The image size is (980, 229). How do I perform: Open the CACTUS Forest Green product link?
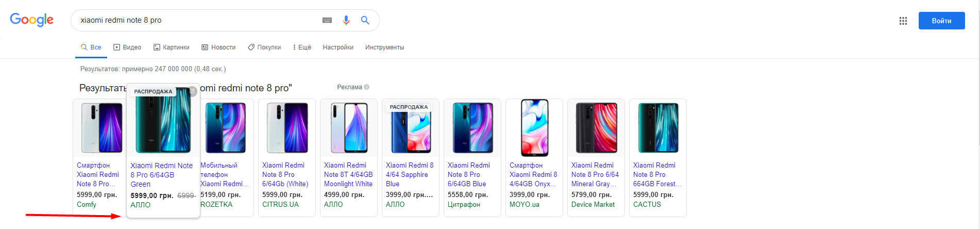(x=657, y=174)
